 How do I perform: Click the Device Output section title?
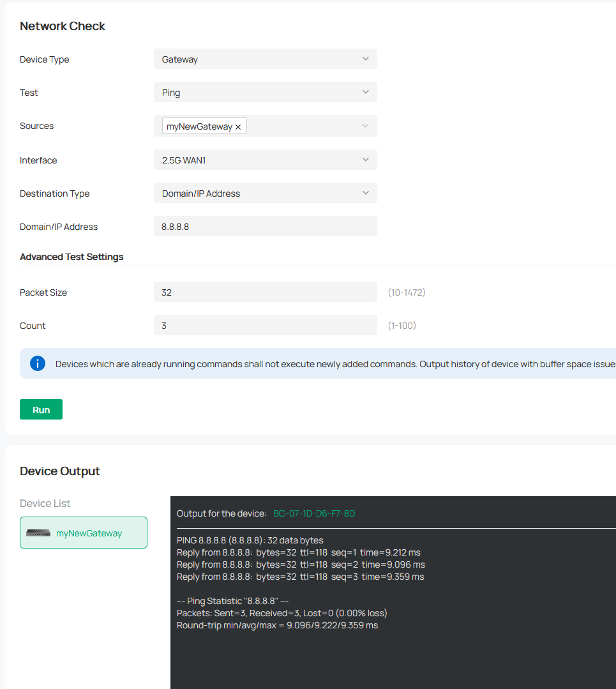coord(60,471)
